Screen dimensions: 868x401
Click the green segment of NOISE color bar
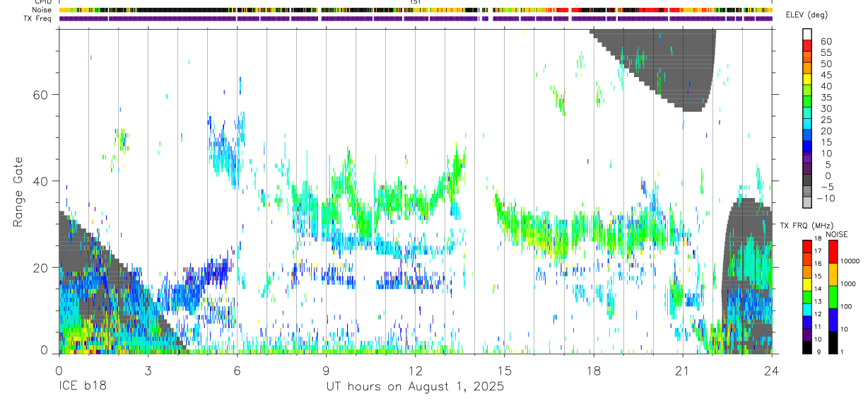(833, 297)
